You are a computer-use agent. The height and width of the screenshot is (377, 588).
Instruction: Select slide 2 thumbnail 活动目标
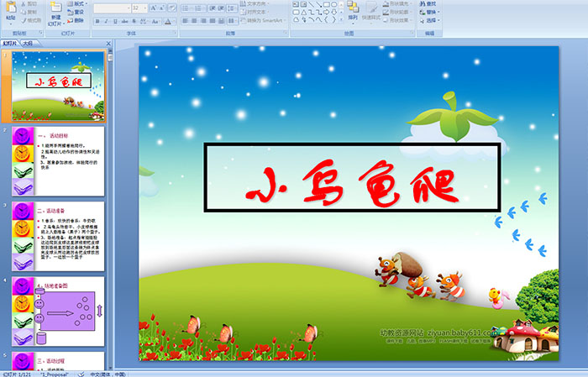(x=58, y=161)
